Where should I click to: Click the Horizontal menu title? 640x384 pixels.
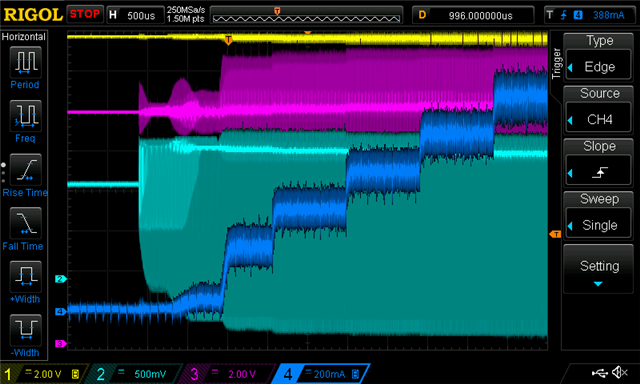pos(24,37)
